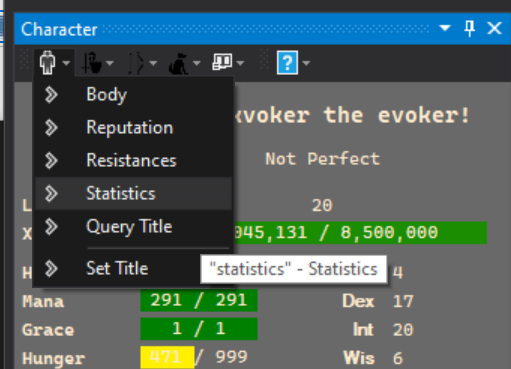Image resolution: width=511 pixels, height=369 pixels.
Task: Click the open book toolbar icon
Action: (x=222, y=62)
